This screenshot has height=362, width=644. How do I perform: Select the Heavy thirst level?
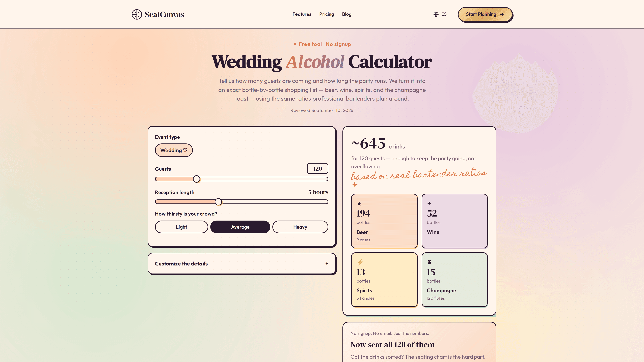coord(300,227)
